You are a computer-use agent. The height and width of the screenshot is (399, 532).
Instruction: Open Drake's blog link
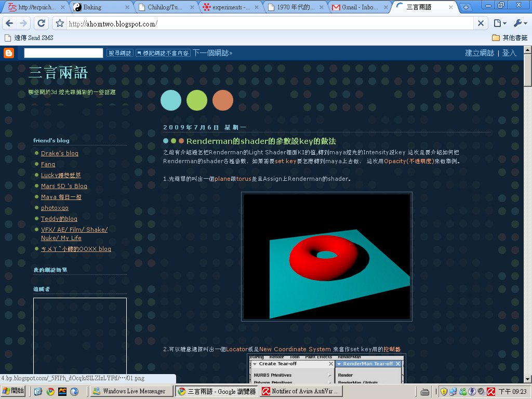point(60,153)
